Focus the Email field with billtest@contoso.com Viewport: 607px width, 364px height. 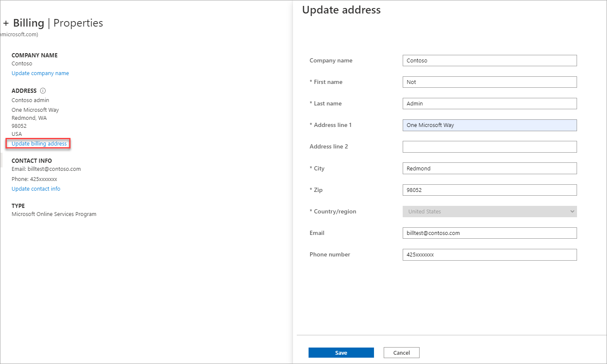pyautogui.click(x=489, y=233)
